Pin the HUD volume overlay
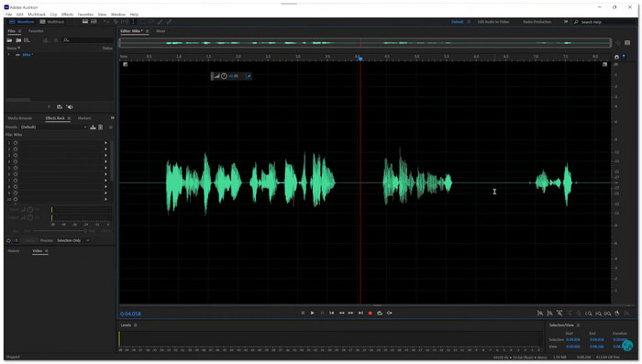The height and width of the screenshot is (364, 642). [249, 76]
